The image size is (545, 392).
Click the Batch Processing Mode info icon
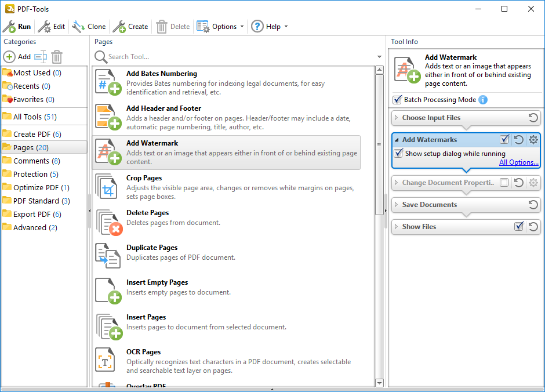[x=483, y=100]
